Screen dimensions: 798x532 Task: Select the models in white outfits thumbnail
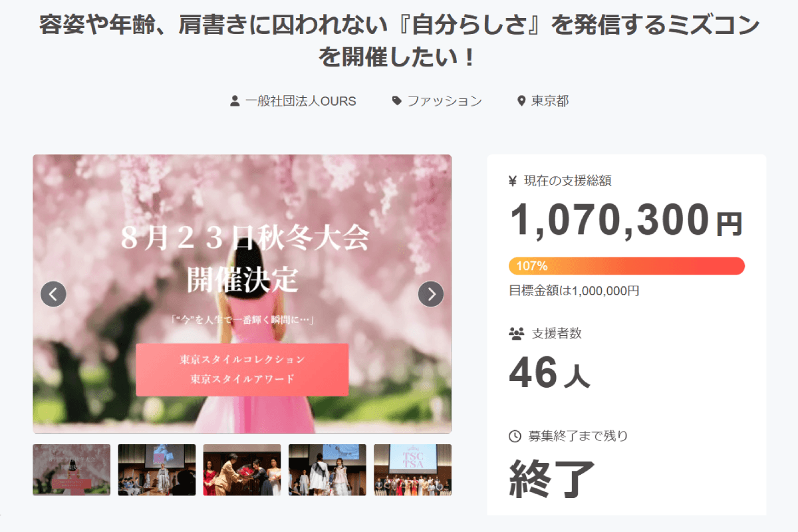[x=327, y=469]
